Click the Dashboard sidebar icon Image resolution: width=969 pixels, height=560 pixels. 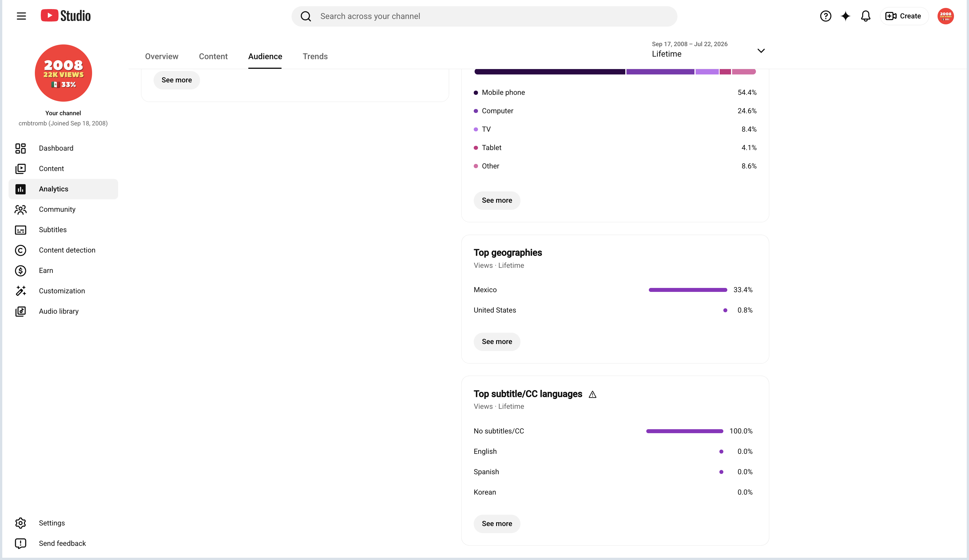(20, 148)
